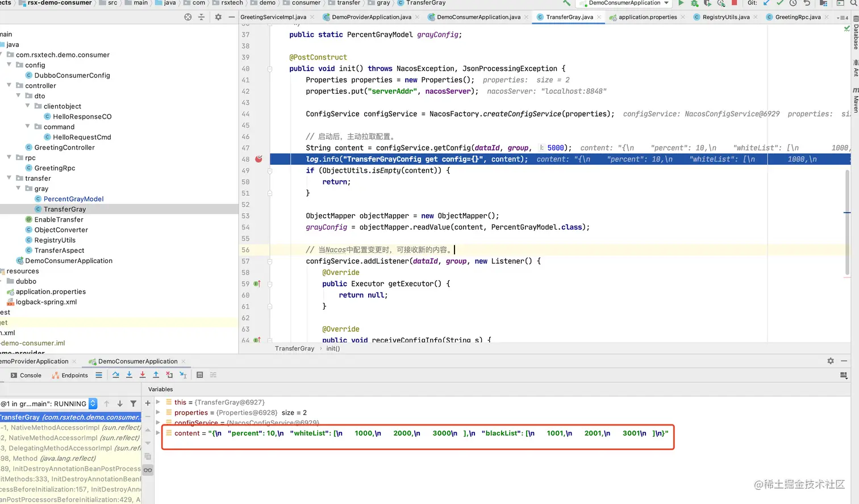859x504 pixels.
Task: Show threads/frames layout icon beside Endpoints
Action: (x=99, y=375)
